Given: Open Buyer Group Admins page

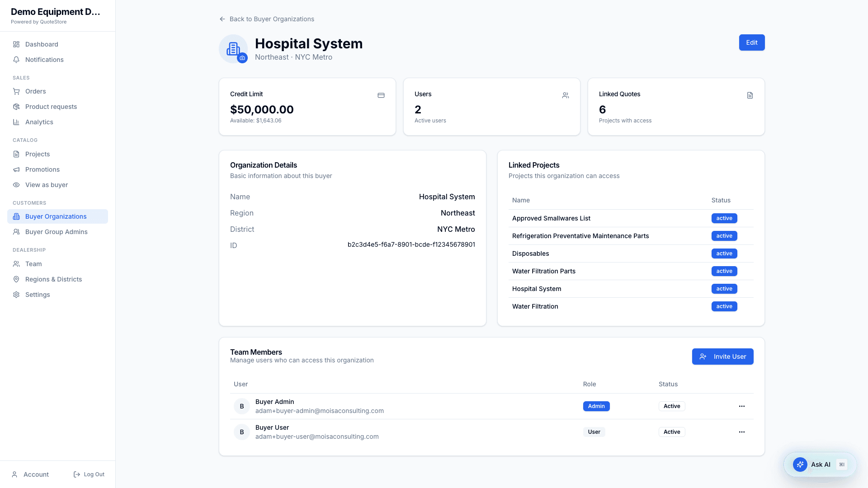Looking at the screenshot, I should click(x=57, y=232).
